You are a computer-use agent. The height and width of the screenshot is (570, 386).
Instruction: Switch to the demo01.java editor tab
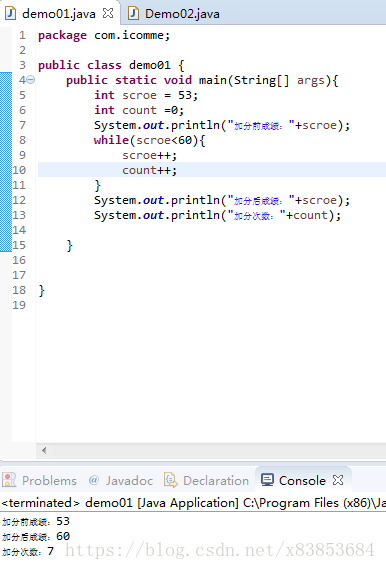[59, 14]
